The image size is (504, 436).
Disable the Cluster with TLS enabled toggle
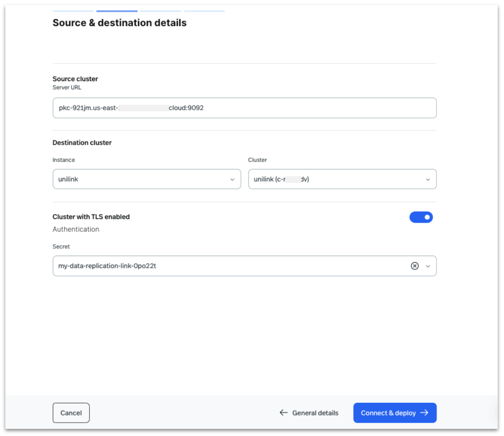pos(421,217)
